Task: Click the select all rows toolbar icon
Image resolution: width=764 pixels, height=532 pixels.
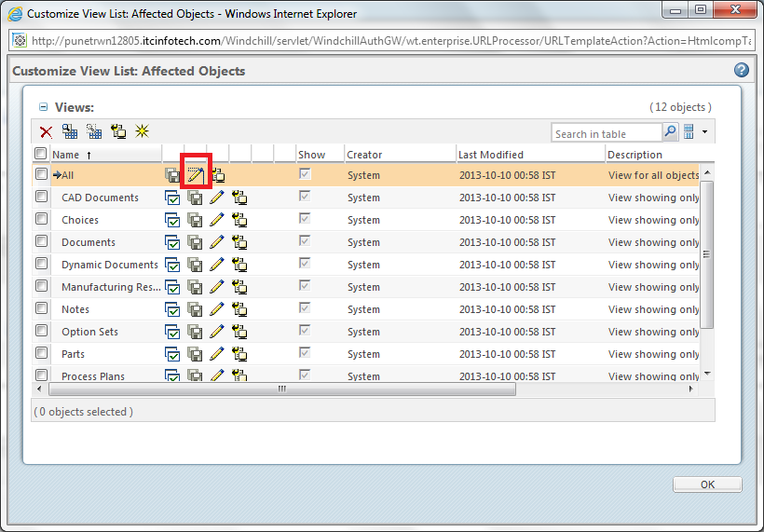Action: (x=70, y=131)
